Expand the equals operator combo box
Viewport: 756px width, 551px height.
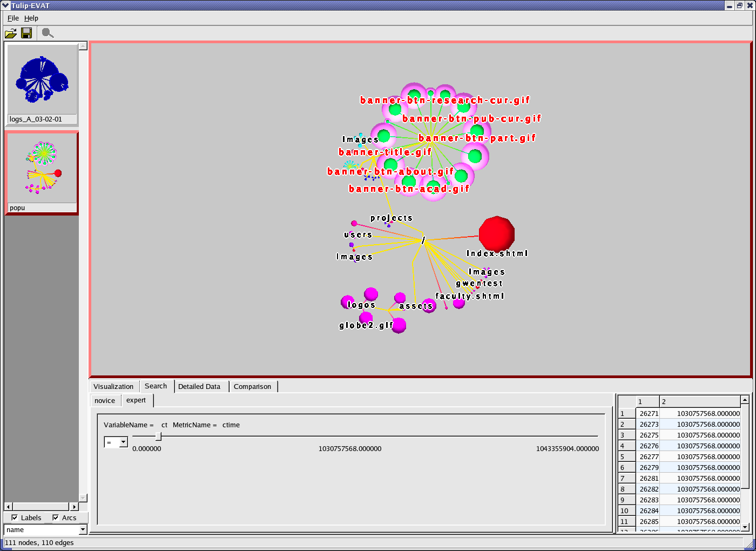[x=123, y=442]
